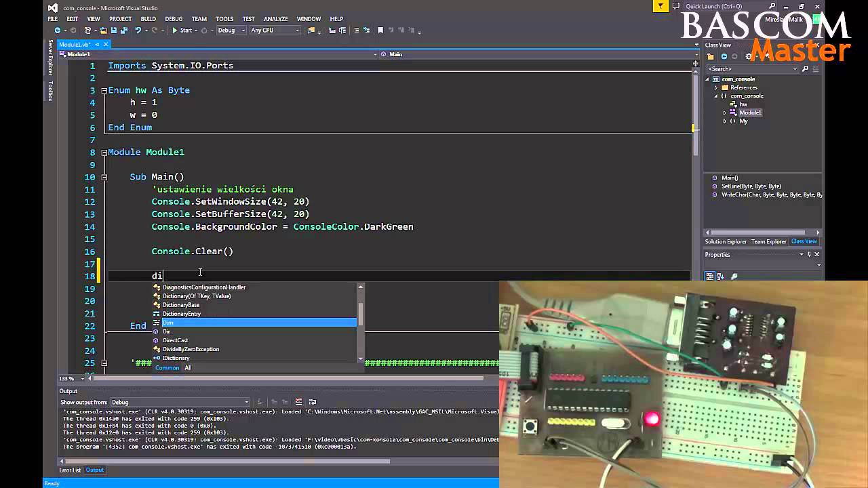Select Dim in the IntelliSense list
Viewport: 868px width, 488px height.
coord(254,323)
